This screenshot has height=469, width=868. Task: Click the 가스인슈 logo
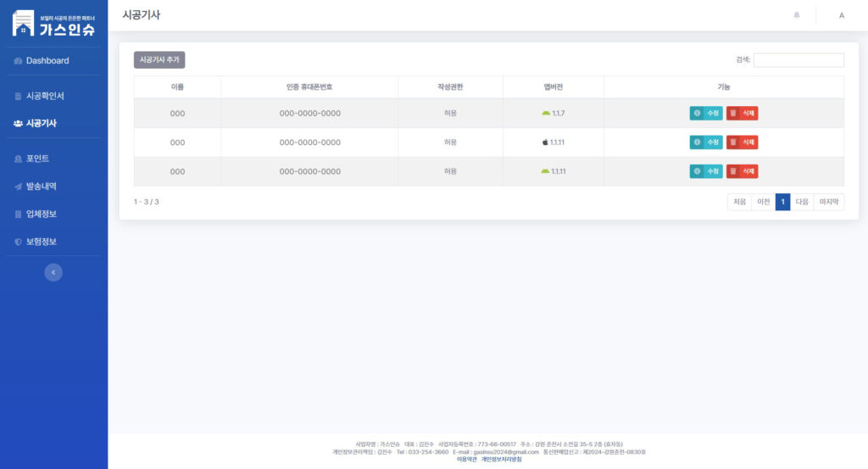coord(53,24)
